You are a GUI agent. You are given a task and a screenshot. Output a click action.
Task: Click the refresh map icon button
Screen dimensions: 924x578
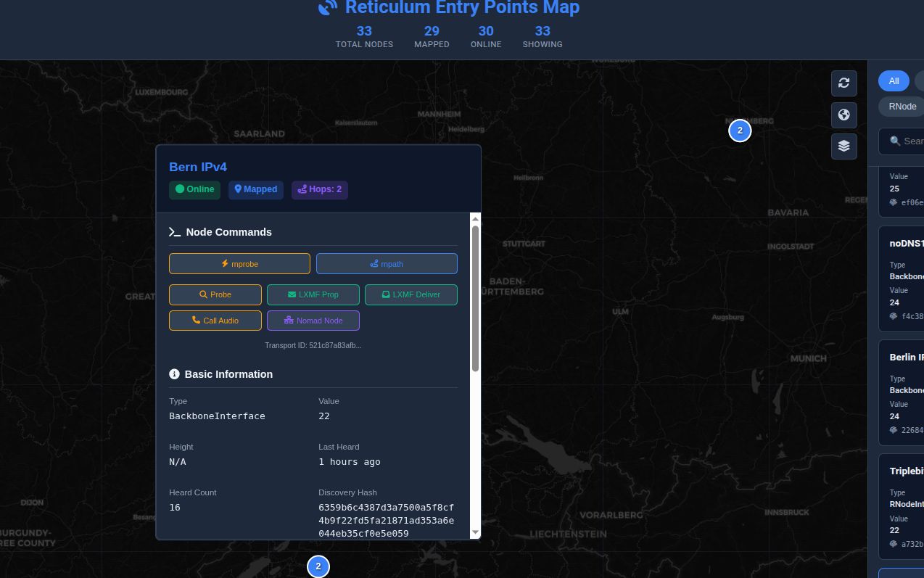pyautogui.click(x=843, y=83)
